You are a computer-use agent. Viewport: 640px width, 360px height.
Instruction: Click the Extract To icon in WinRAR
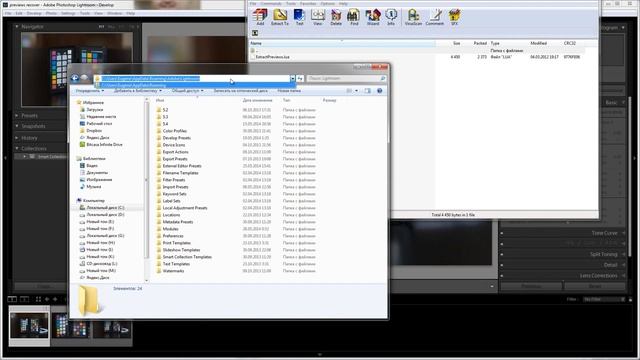(x=280, y=16)
